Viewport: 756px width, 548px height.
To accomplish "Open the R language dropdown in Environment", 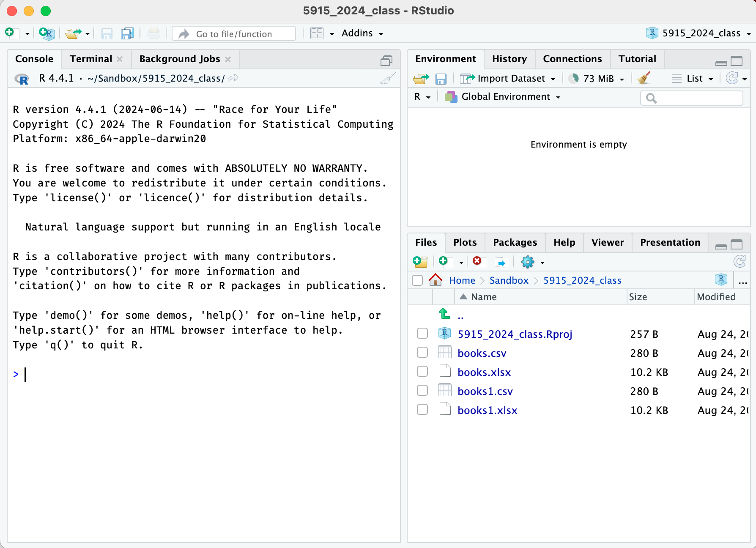I will (x=422, y=97).
